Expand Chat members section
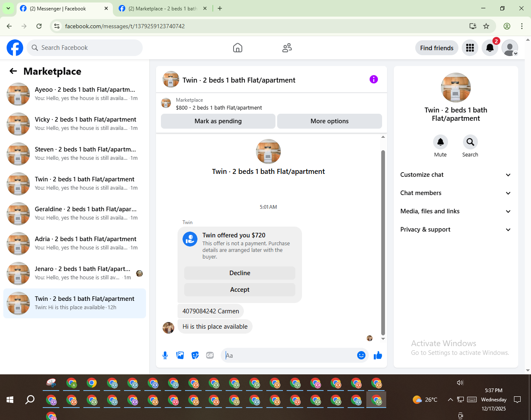 click(456, 193)
